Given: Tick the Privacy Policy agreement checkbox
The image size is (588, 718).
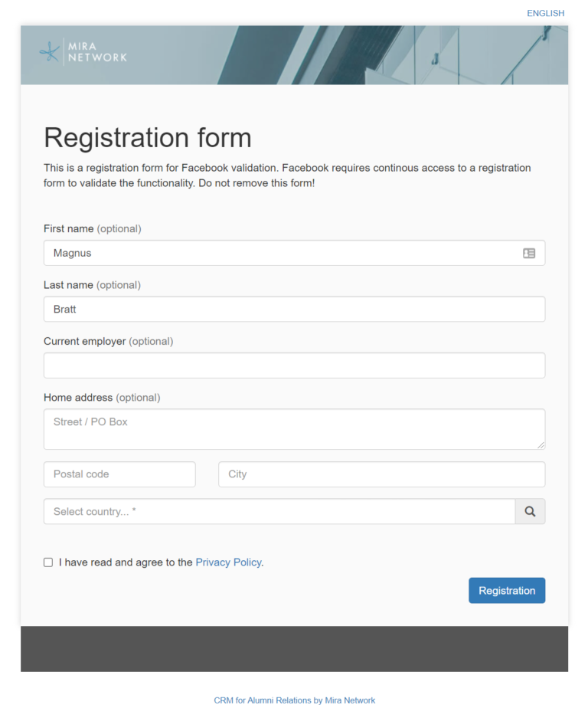Looking at the screenshot, I should pos(48,562).
